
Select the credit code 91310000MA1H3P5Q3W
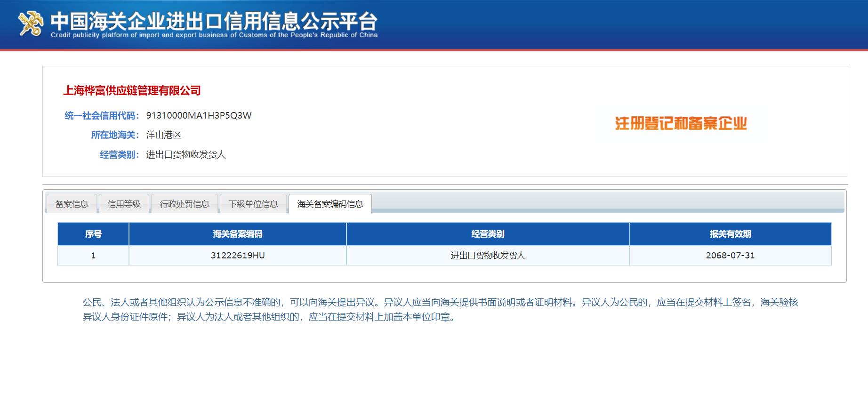[199, 115]
